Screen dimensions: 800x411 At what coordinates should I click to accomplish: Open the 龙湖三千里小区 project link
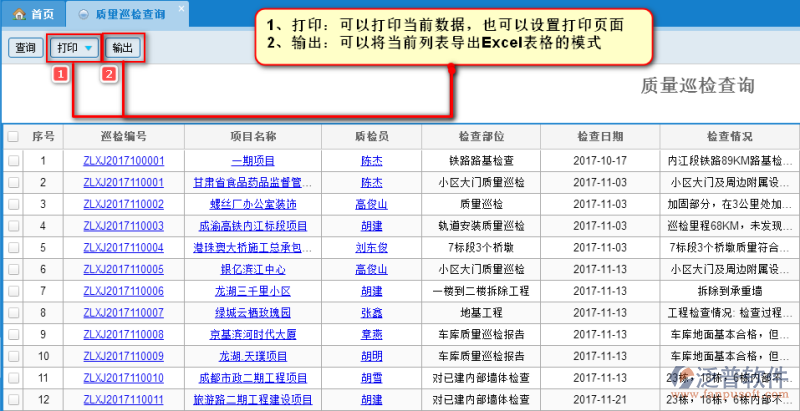[x=253, y=291]
